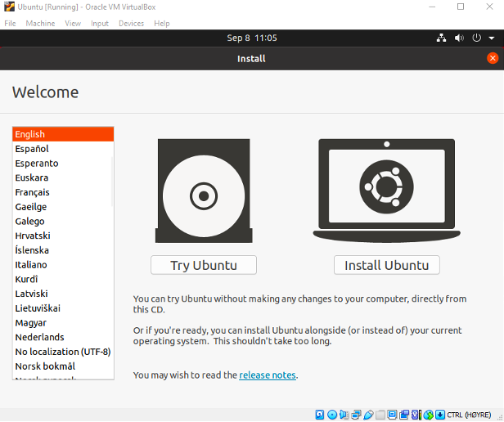
Task: Click the hard disk activity status icon
Action: [x=319, y=415]
